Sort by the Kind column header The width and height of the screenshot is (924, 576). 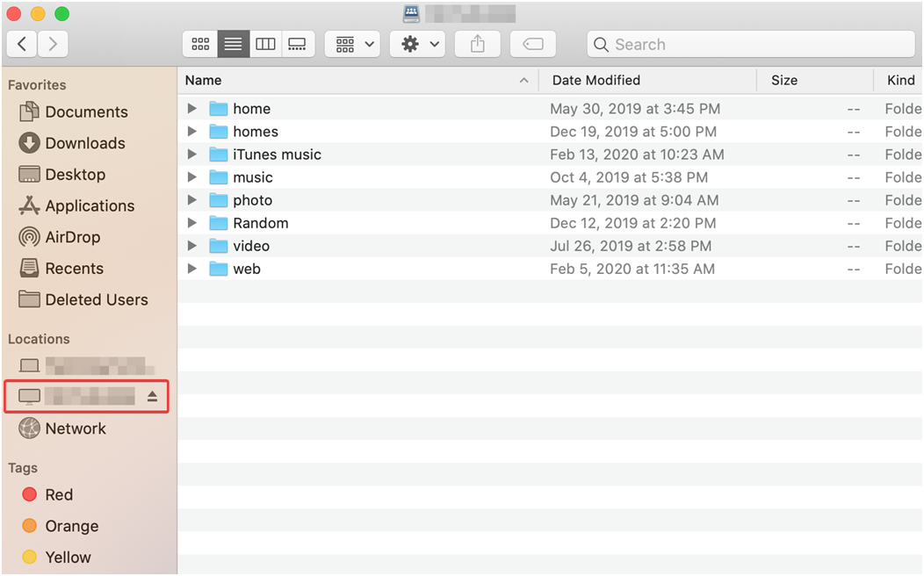click(899, 81)
